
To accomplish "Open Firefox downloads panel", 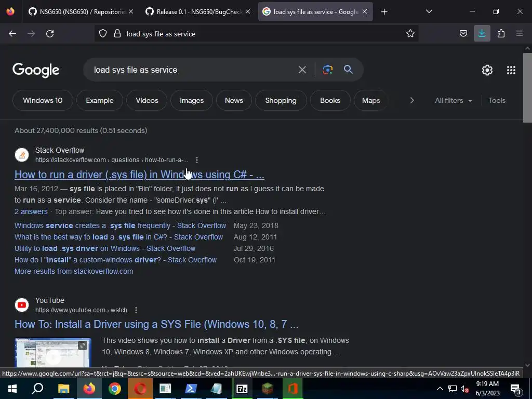I will click(x=482, y=34).
